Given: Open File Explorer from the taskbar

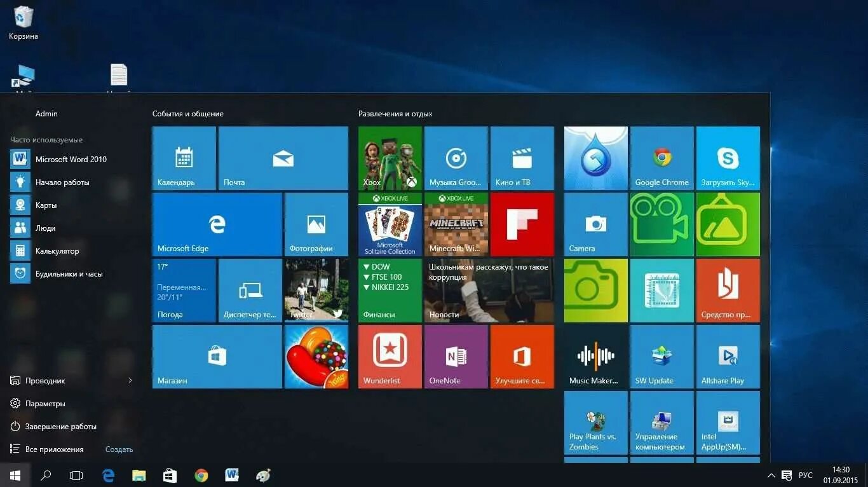Looking at the screenshot, I should [139, 475].
